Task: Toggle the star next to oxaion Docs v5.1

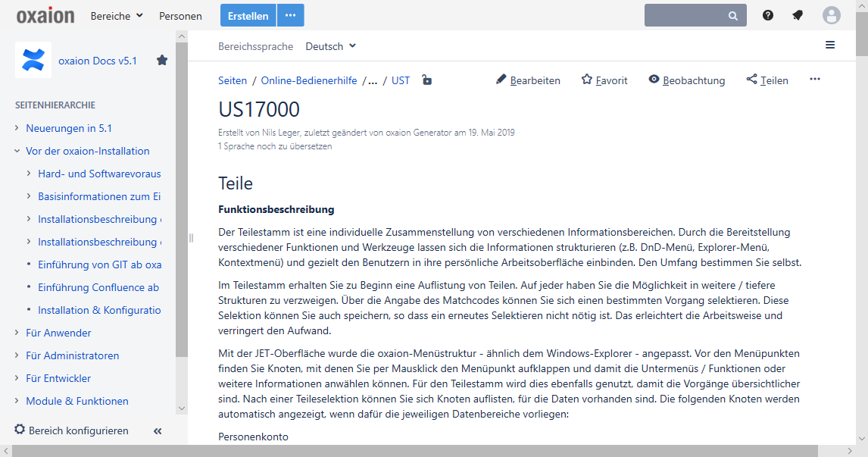Action: pos(162,61)
